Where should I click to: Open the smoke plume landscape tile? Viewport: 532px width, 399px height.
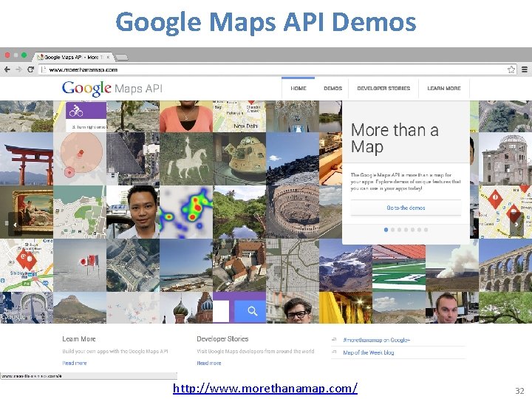coord(452,267)
